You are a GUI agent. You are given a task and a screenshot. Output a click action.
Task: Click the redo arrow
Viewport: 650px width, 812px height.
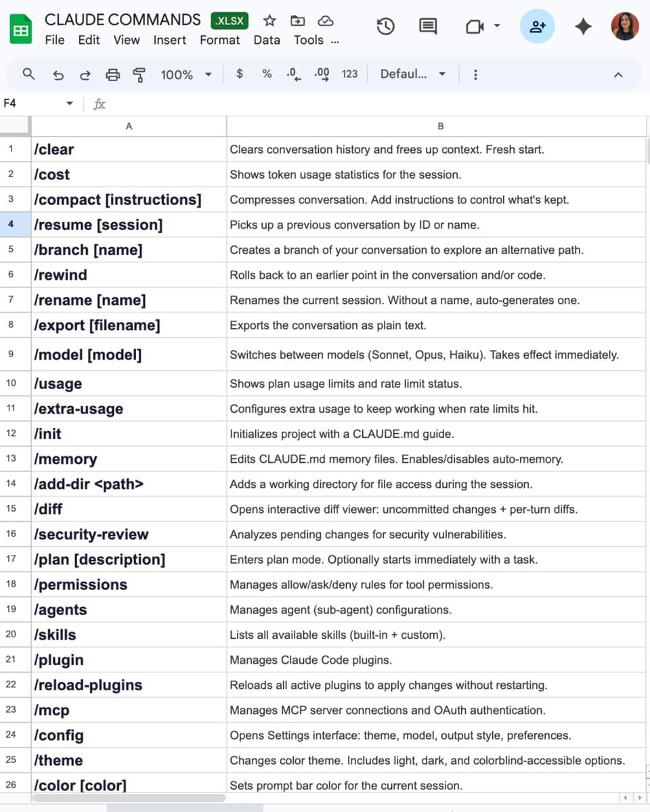(85, 74)
